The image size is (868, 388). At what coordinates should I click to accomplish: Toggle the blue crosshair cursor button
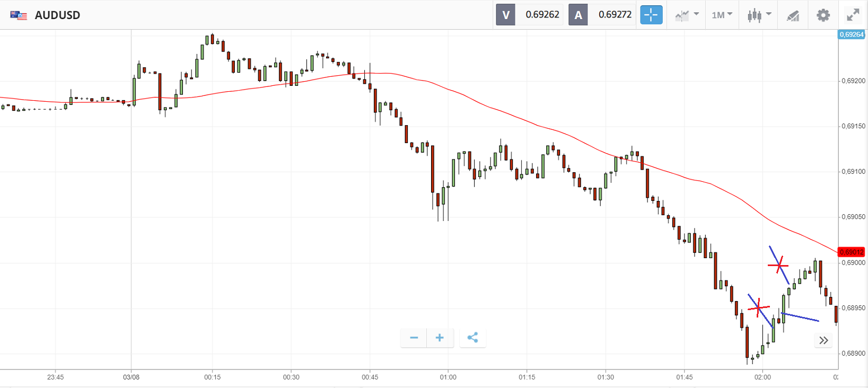tap(651, 15)
